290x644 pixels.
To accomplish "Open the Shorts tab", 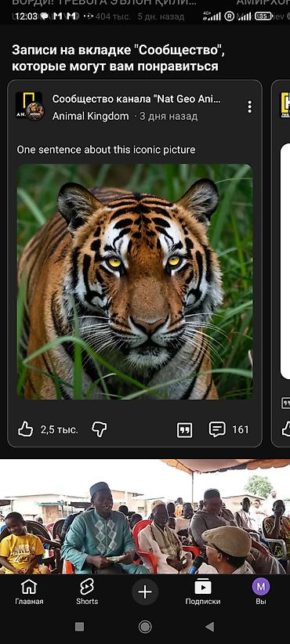I will (x=87, y=592).
